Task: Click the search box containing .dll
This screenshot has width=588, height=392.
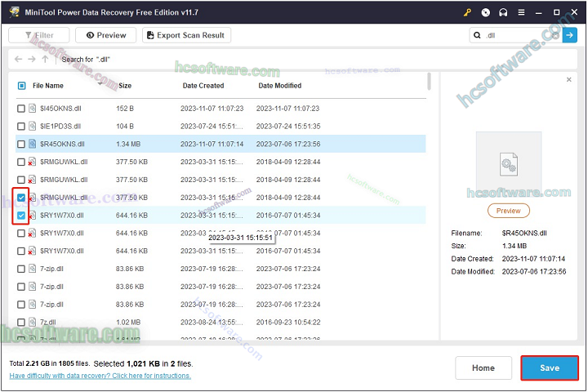Action: click(x=515, y=35)
